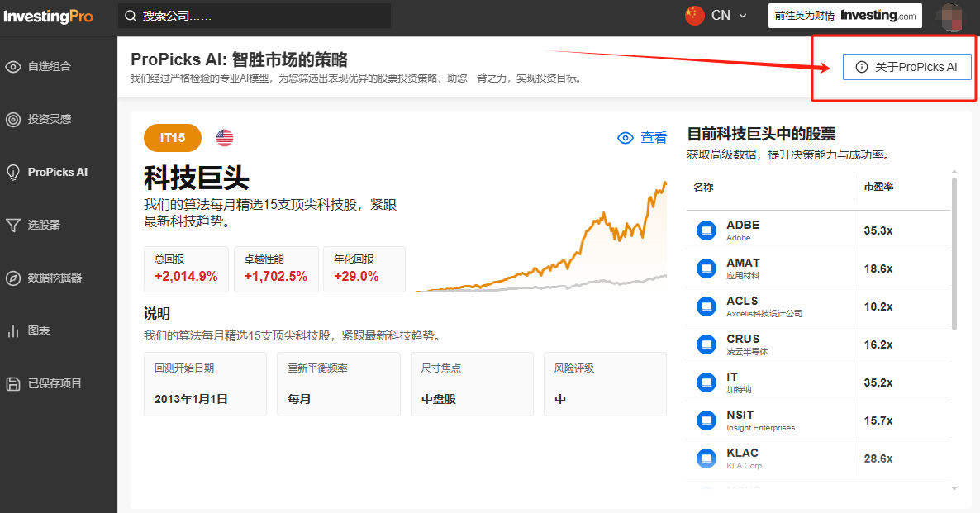
Task: Click the US flag icon beside IT15
Action: [225, 138]
